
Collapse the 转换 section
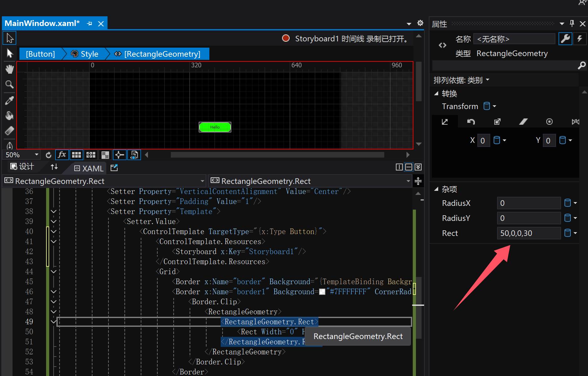pos(436,93)
